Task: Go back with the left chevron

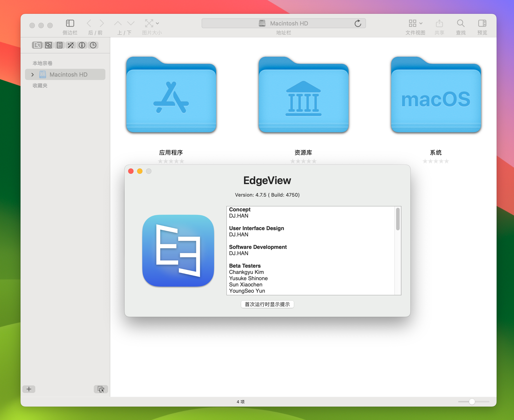Action: pyautogui.click(x=89, y=23)
